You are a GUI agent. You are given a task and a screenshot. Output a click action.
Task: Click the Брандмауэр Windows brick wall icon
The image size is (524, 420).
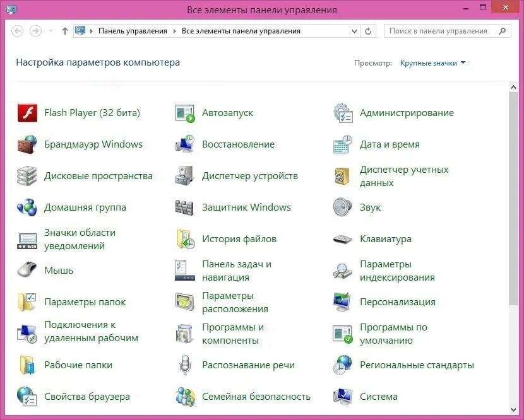coord(27,144)
